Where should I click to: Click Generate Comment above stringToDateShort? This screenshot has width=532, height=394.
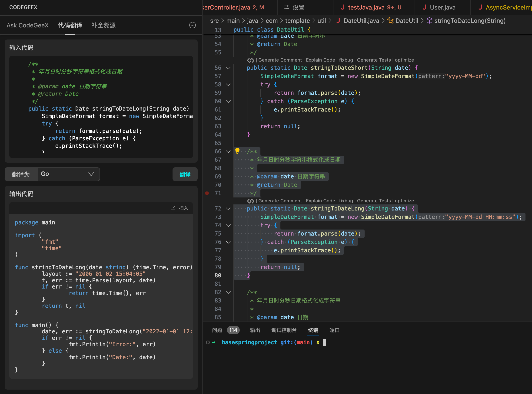(x=280, y=60)
